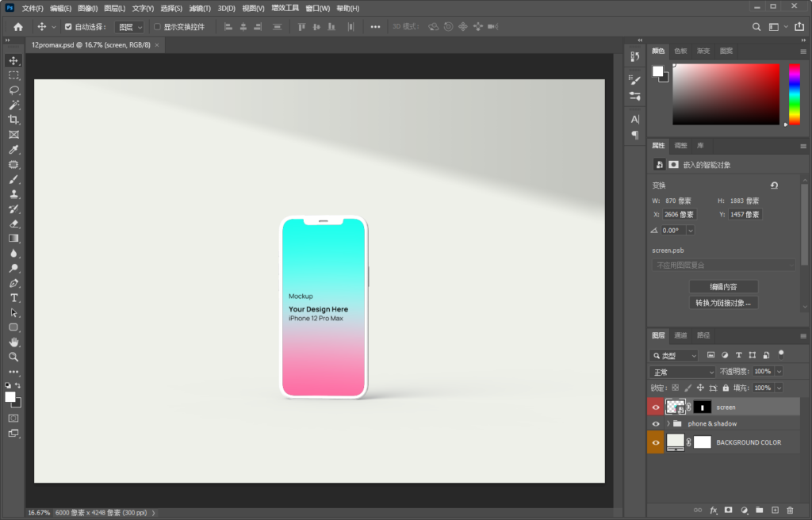The image size is (812, 520).
Task: Select the Horizontal Type tool
Action: [x=13, y=298]
